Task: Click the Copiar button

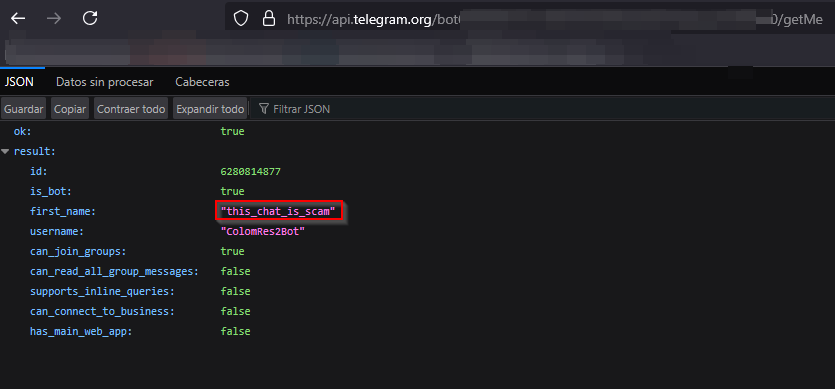Action: click(x=70, y=109)
